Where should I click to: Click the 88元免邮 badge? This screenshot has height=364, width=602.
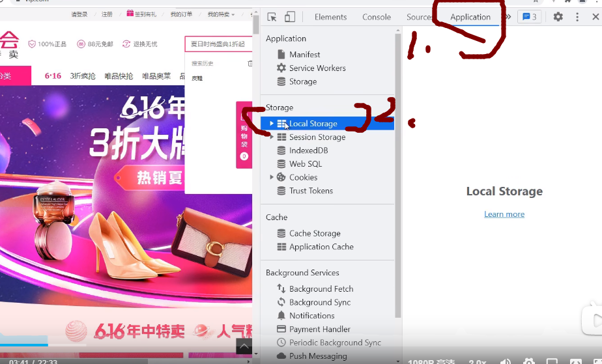click(95, 44)
